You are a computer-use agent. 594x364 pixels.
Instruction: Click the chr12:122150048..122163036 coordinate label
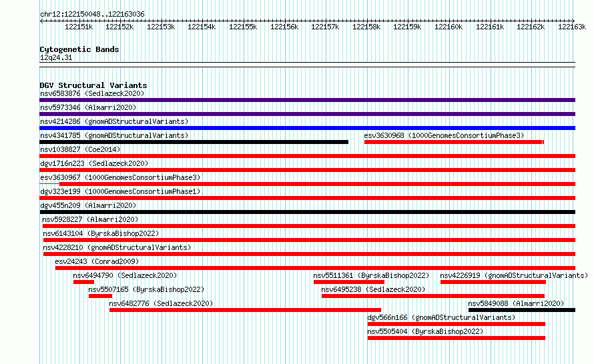(x=92, y=14)
